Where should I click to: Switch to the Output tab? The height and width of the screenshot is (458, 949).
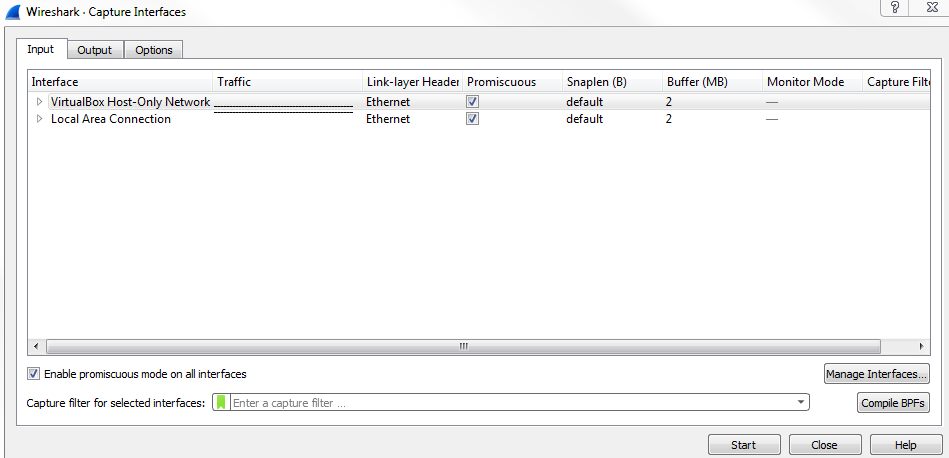coord(94,50)
